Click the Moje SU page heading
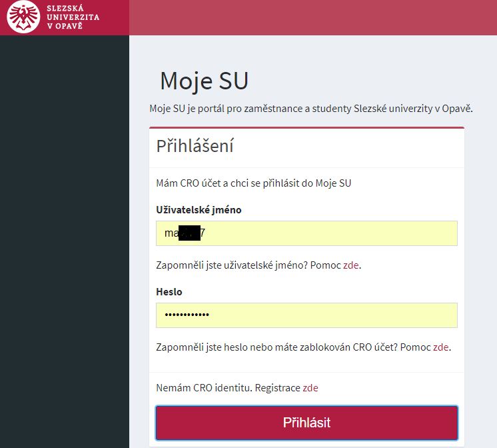 click(x=204, y=81)
